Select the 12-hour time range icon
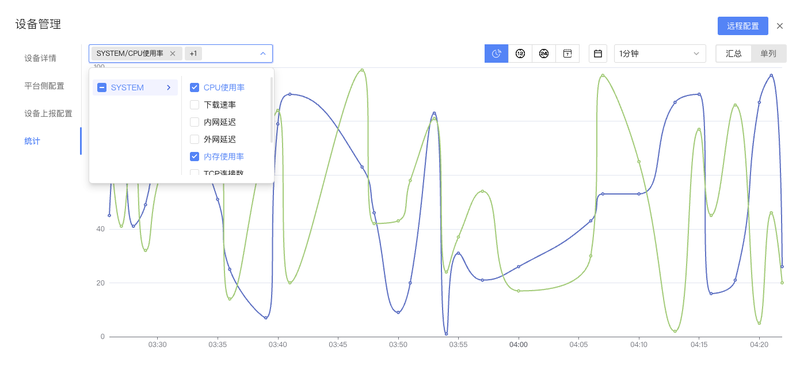800x381 pixels. tap(520, 54)
